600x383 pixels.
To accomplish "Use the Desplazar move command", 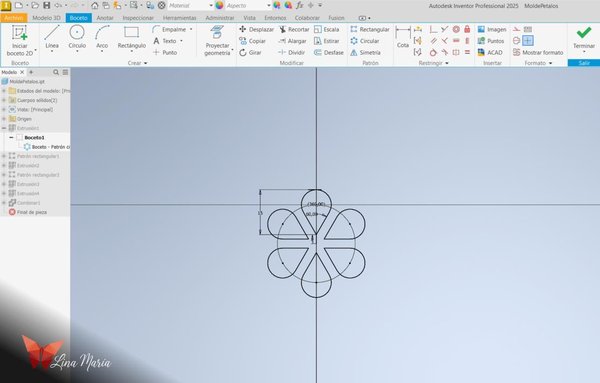I will [256, 29].
